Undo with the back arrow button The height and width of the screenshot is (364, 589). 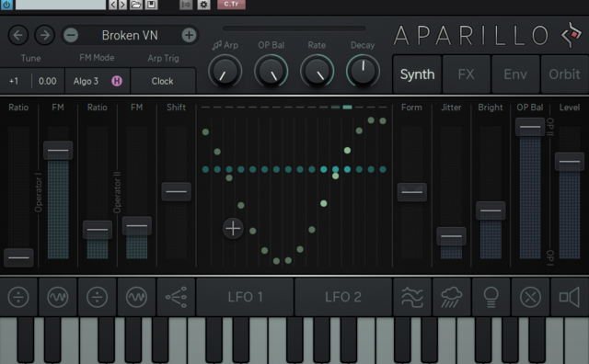[x=18, y=35]
